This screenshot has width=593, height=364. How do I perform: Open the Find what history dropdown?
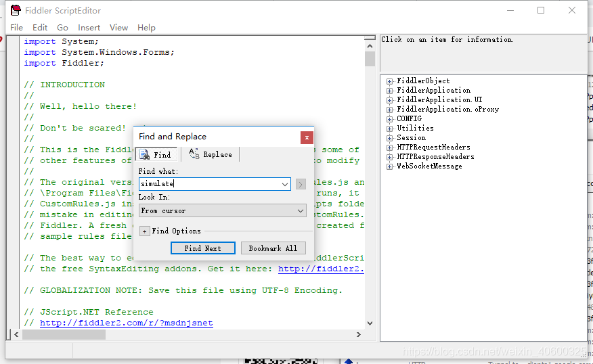pos(285,185)
